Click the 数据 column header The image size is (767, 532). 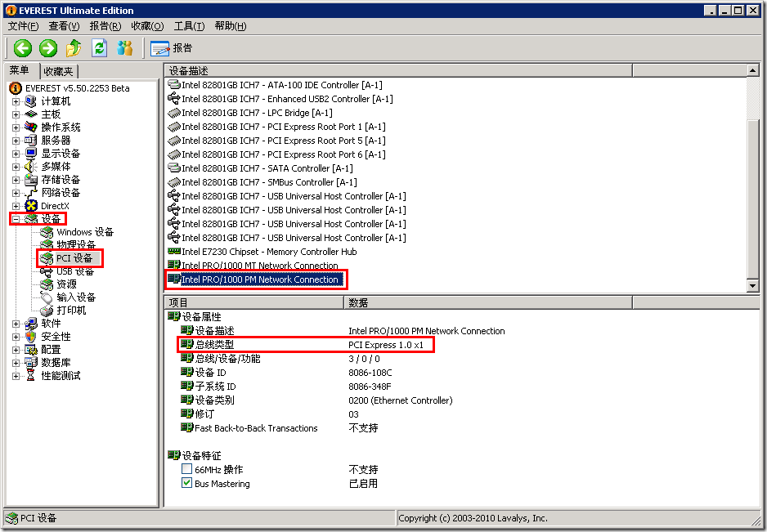tap(488, 302)
